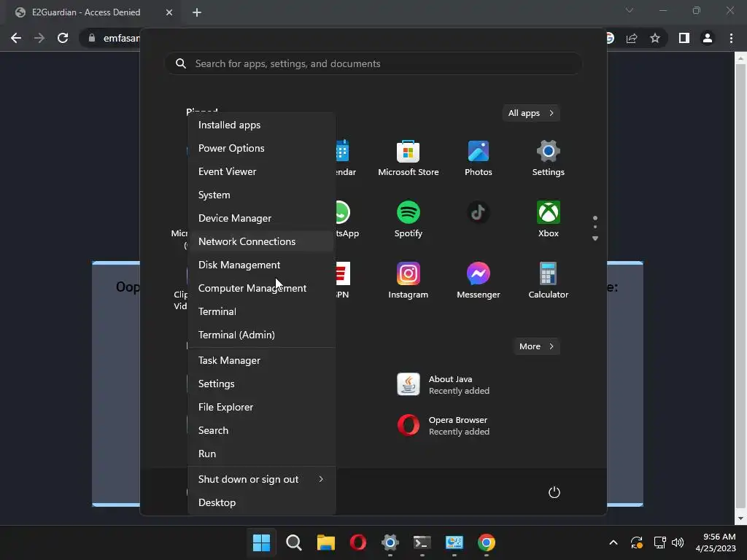This screenshot has height=560, width=747.
Task: Choose Search in the context menu
Action: tap(261, 430)
